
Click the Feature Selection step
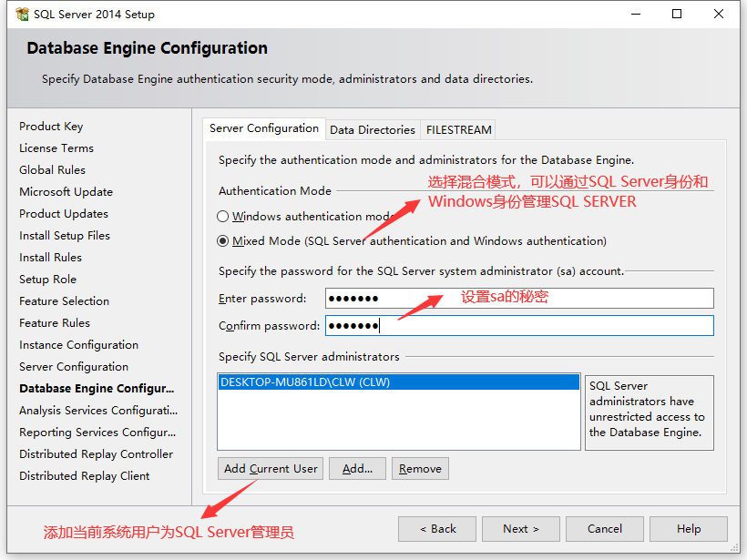coord(65,301)
